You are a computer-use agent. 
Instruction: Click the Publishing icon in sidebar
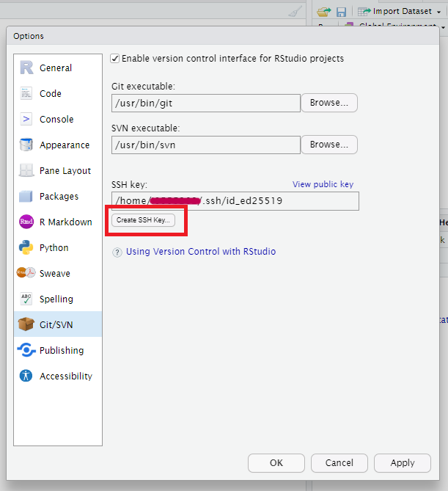coord(26,350)
